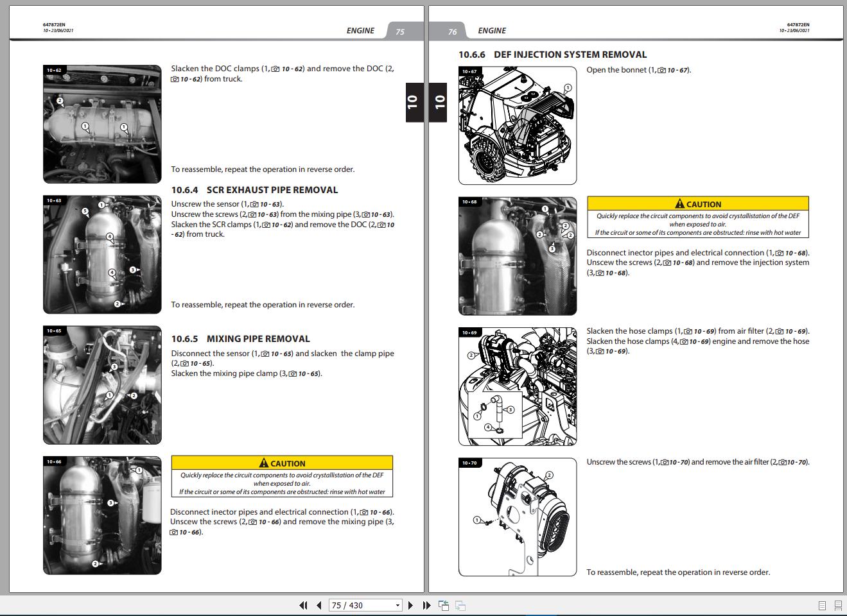
Task: Click 'Unscrew the screws' air filter instruction
Action: coord(698,462)
